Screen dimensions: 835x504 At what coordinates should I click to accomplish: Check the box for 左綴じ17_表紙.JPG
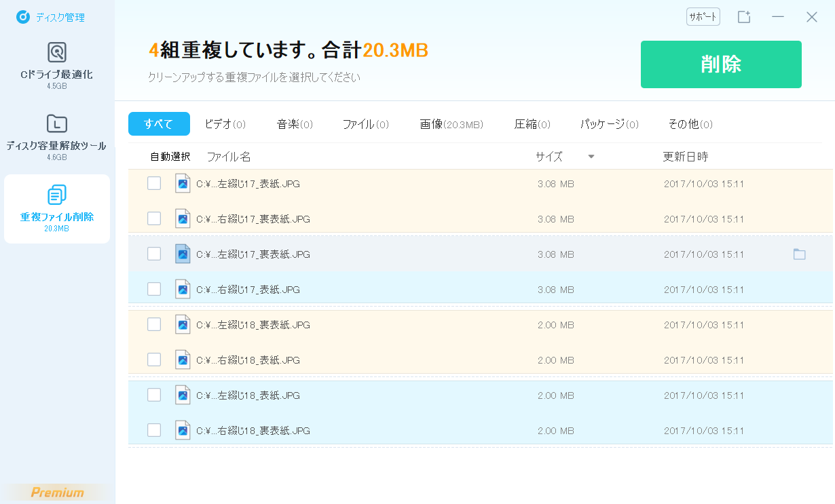point(154,183)
